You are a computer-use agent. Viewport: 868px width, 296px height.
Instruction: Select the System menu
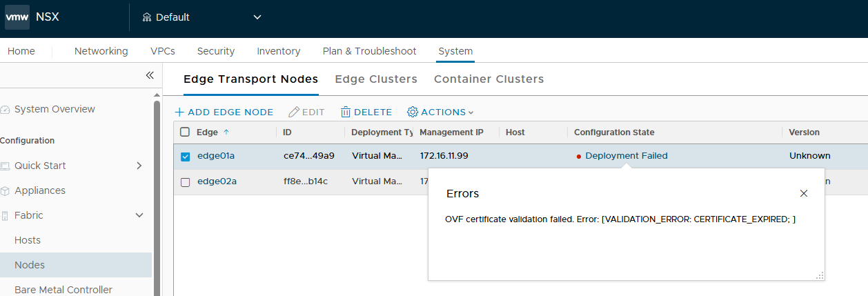455,51
